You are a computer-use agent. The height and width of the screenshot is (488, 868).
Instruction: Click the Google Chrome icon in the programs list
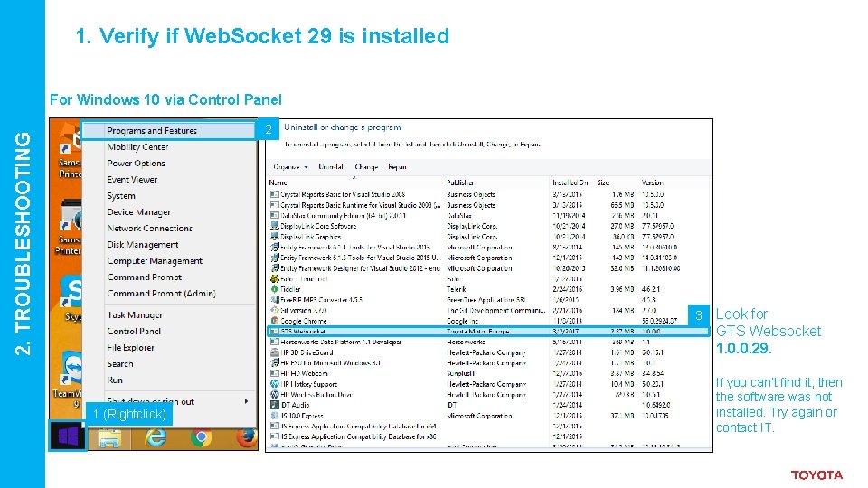[274, 321]
